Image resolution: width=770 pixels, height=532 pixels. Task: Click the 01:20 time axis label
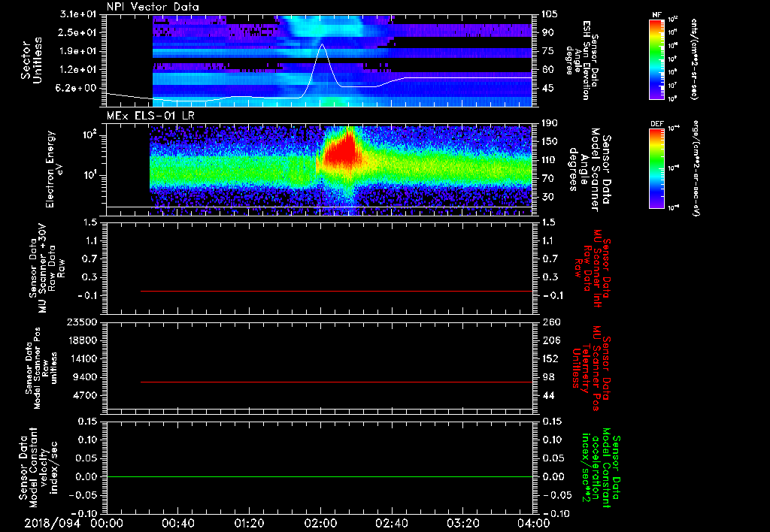[249, 523]
